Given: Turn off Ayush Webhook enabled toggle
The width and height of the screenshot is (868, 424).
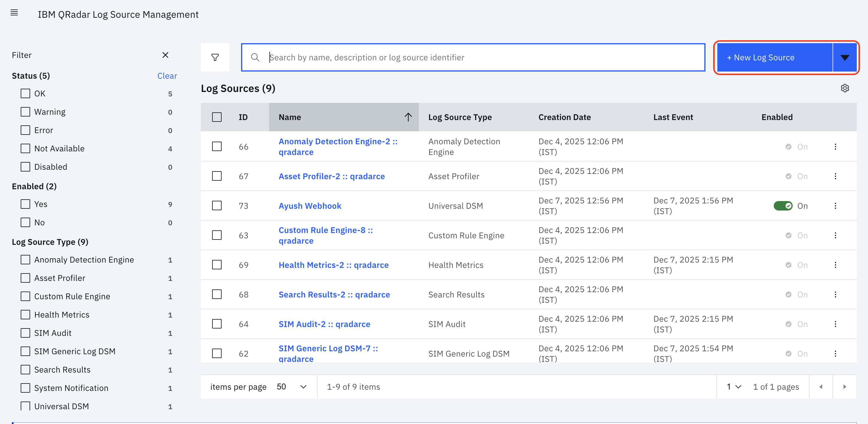Looking at the screenshot, I should pyautogui.click(x=783, y=206).
